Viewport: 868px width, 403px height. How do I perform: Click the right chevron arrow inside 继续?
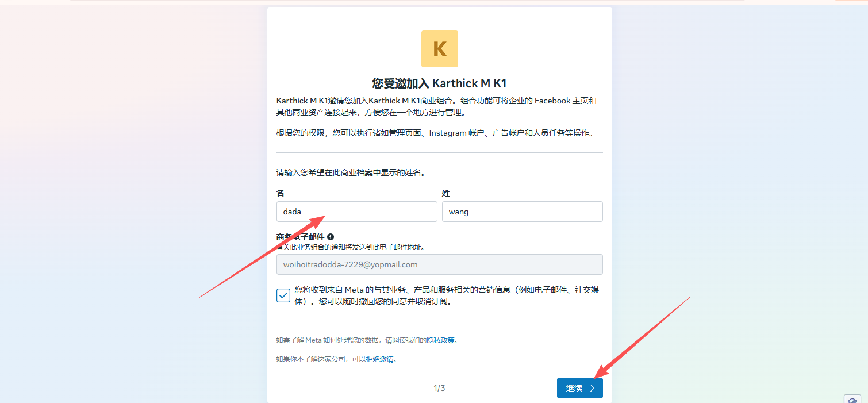(x=592, y=388)
